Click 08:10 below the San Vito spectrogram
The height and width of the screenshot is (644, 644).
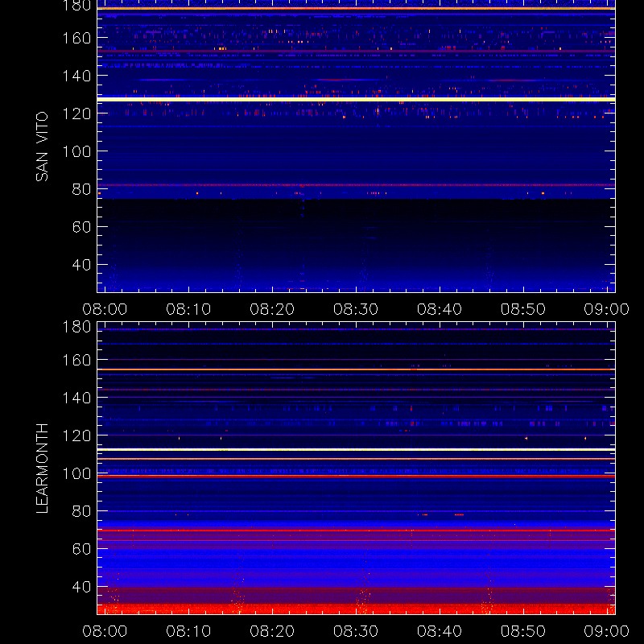click(188, 309)
